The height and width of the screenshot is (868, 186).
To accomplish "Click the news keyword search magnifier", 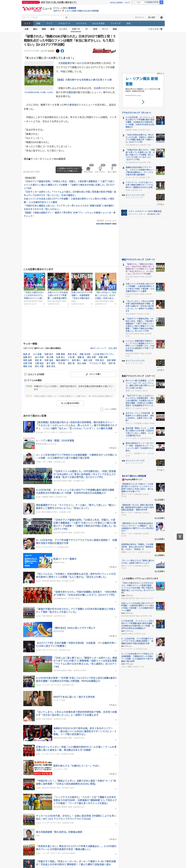I will pos(66,17).
